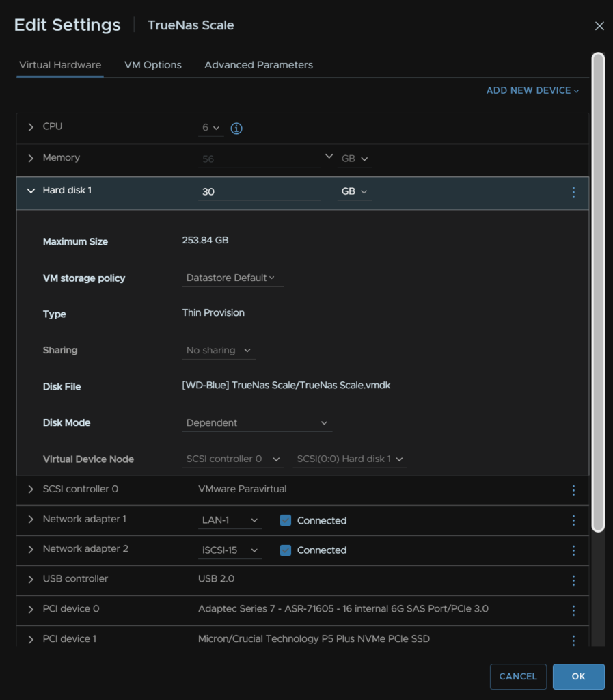
Task: Expand Network adapter 2 row
Action: point(30,549)
